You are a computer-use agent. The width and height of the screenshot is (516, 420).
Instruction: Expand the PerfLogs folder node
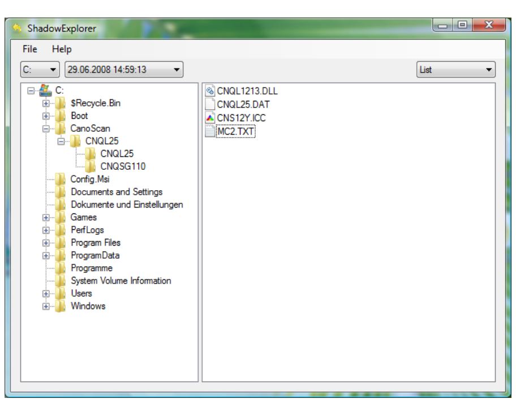point(46,230)
